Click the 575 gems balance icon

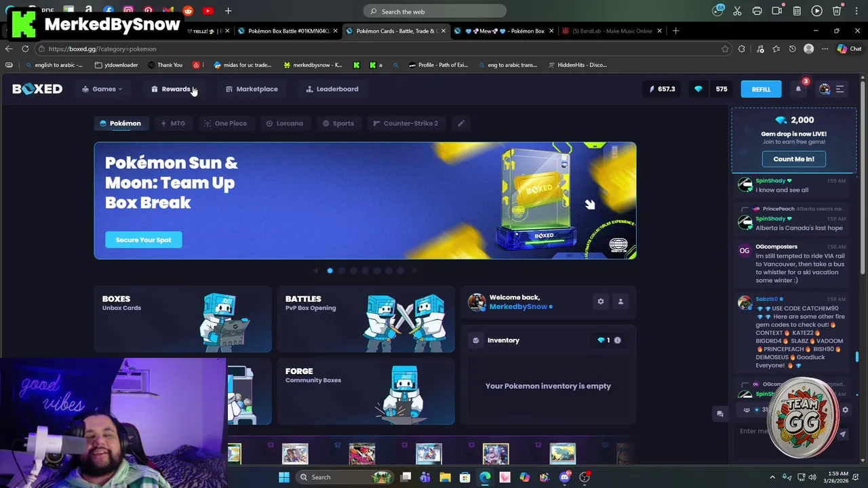(698, 89)
